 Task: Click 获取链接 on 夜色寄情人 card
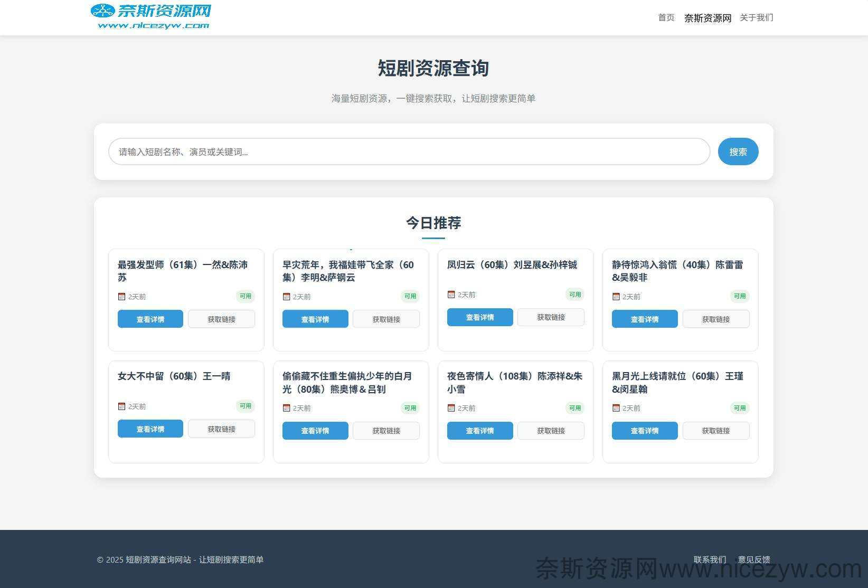pos(551,431)
